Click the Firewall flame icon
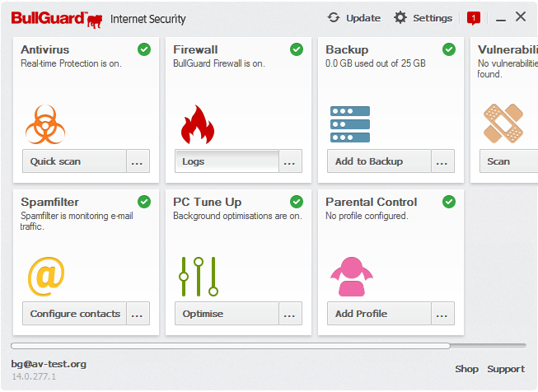 pos(197,124)
